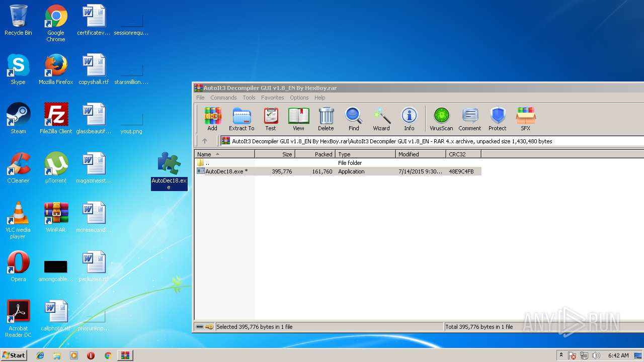Select the Mozilla Firefox desktop shortcut
Viewport: 644px width, 362px height.
click(56, 70)
